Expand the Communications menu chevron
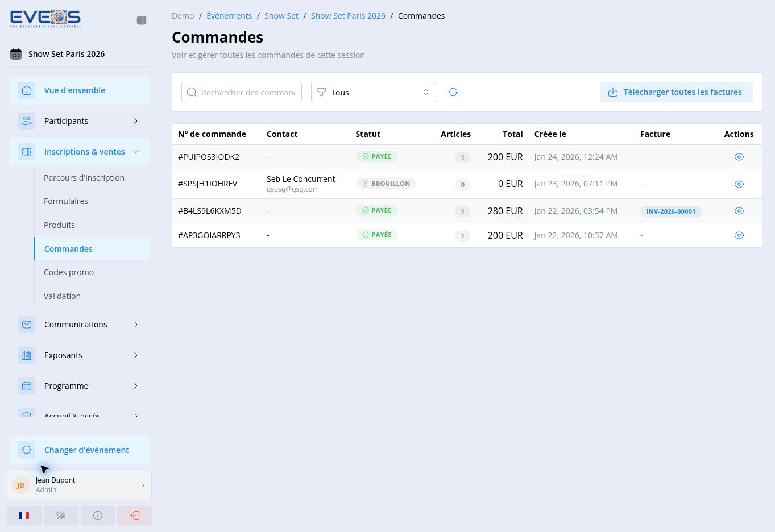 (136, 325)
